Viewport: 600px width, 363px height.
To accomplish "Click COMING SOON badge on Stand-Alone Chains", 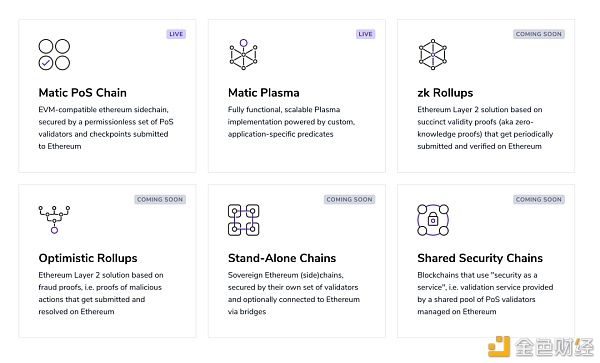I will click(349, 199).
